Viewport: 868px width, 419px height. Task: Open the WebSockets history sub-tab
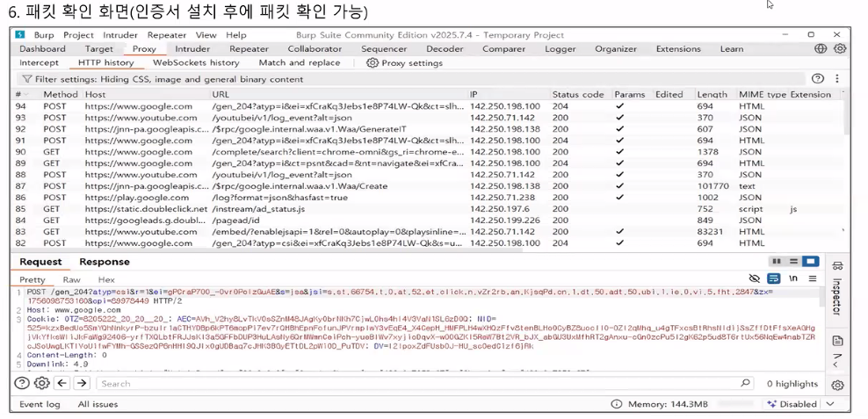196,62
